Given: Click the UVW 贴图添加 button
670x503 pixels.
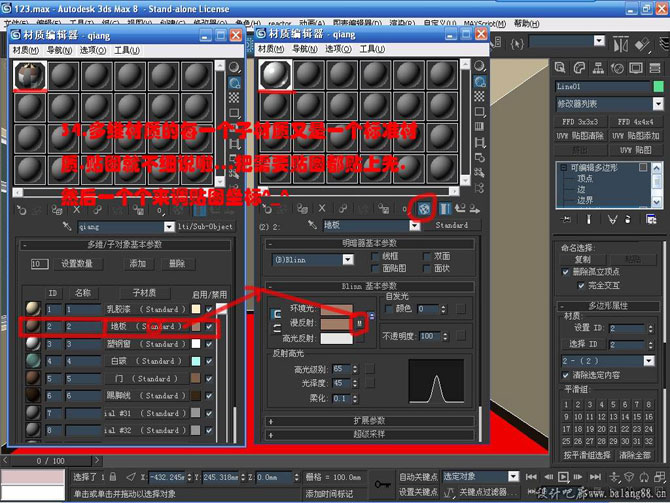Looking at the screenshot, I should tap(635, 136).
